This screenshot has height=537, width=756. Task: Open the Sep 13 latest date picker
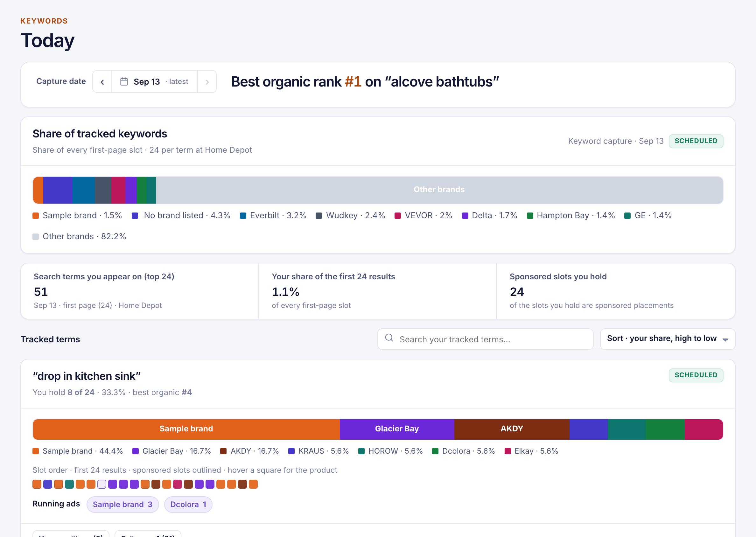click(x=154, y=82)
